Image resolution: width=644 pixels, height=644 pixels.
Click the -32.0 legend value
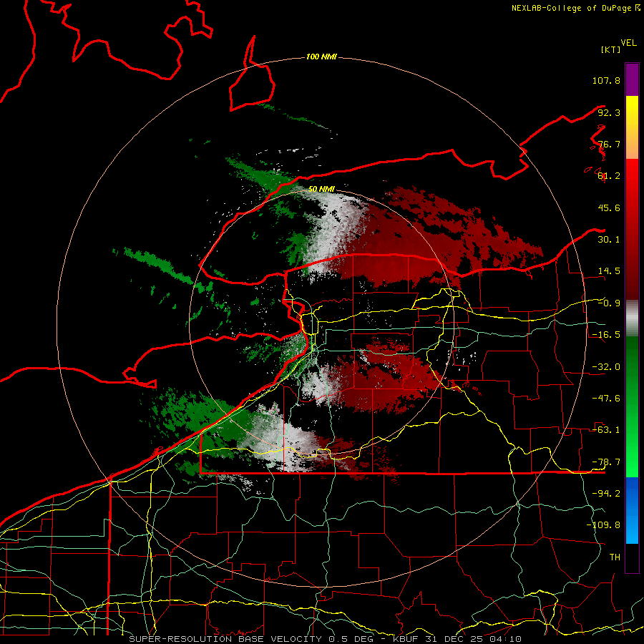point(606,367)
